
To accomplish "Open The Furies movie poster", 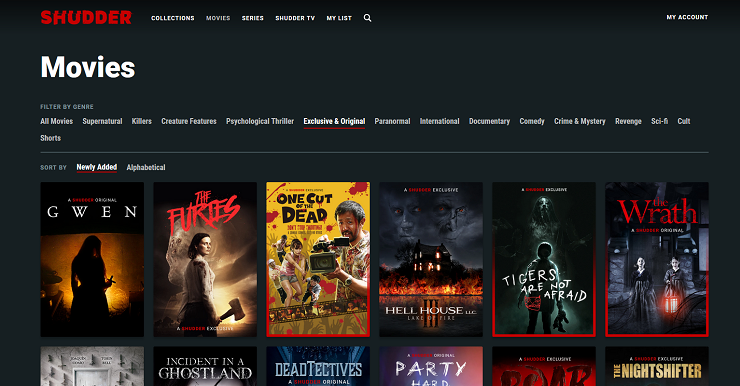I will click(x=205, y=260).
